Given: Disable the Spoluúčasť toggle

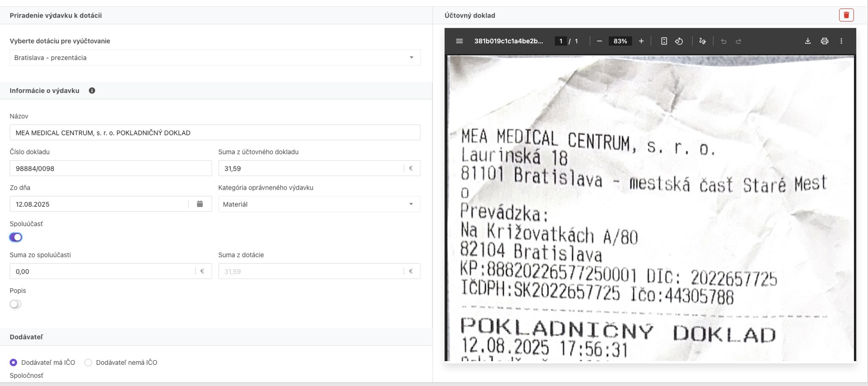Looking at the screenshot, I should click(16, 237).
